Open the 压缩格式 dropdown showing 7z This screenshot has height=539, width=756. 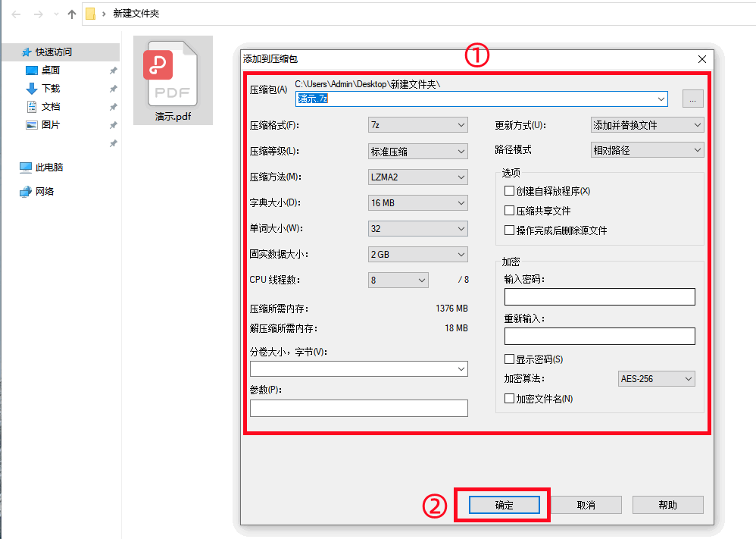pos(417,125)
